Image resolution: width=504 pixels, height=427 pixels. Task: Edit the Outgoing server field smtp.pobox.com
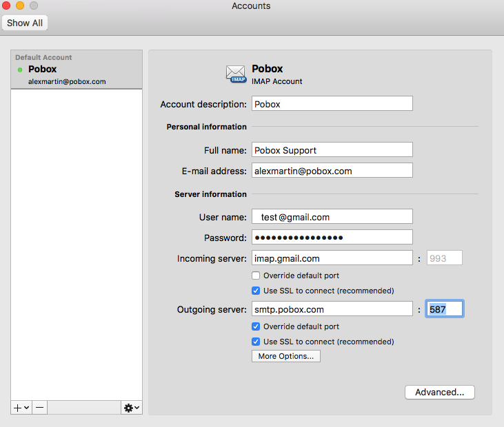332,309
